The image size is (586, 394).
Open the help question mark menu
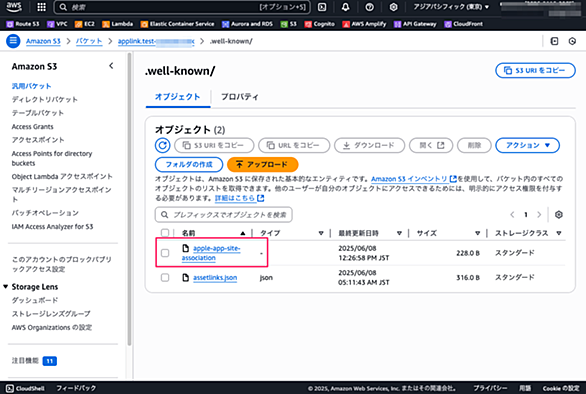(x=369, y=7)
